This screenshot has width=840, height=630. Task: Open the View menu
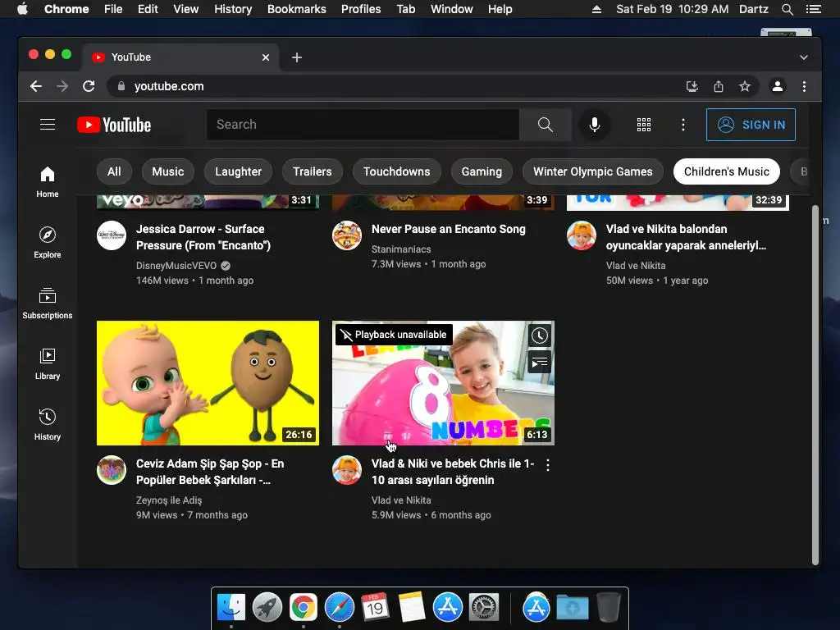click(186, 9)
